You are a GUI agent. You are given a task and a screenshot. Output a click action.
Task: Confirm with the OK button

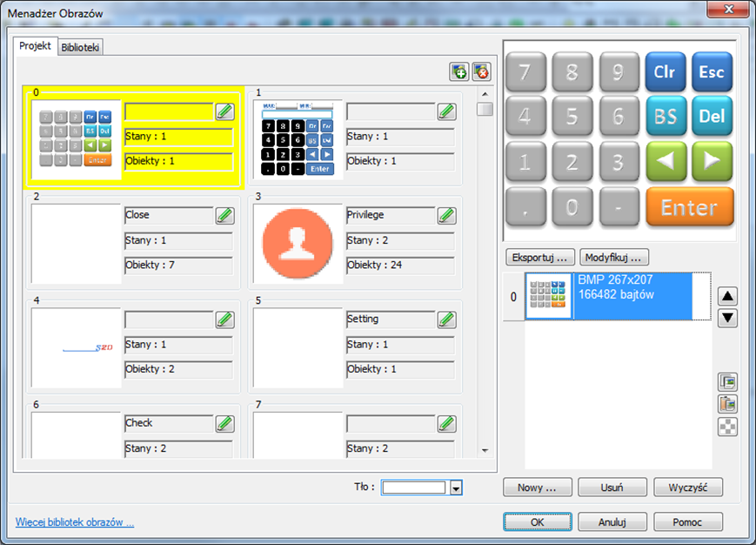click(538, 522)
